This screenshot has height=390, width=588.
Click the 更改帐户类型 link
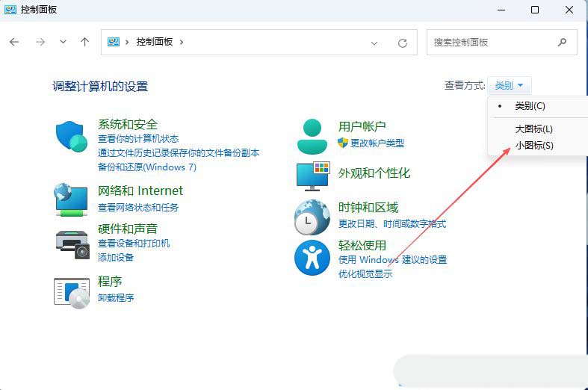[377, 143]
